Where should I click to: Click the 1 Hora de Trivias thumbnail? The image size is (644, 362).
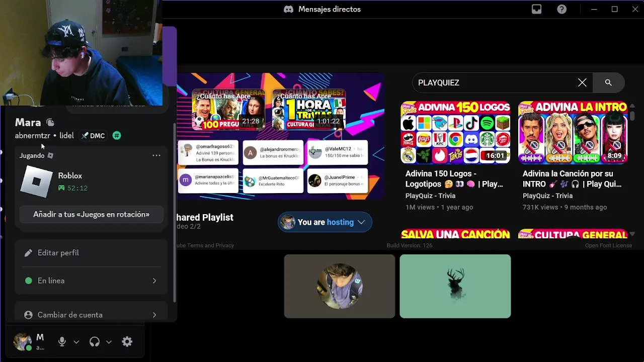click(x=308, y=109)
